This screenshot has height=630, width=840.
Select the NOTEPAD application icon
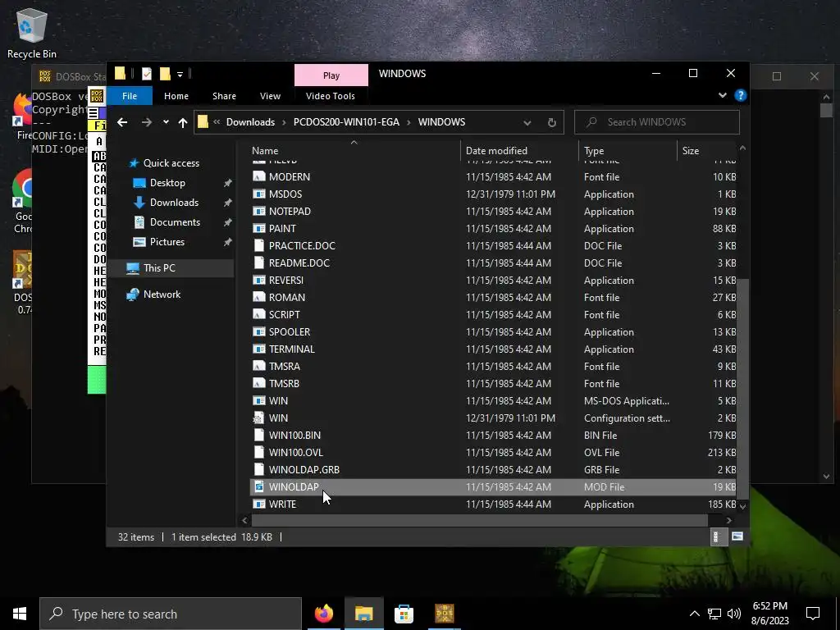pyautogui.click(x=258, y=211)
